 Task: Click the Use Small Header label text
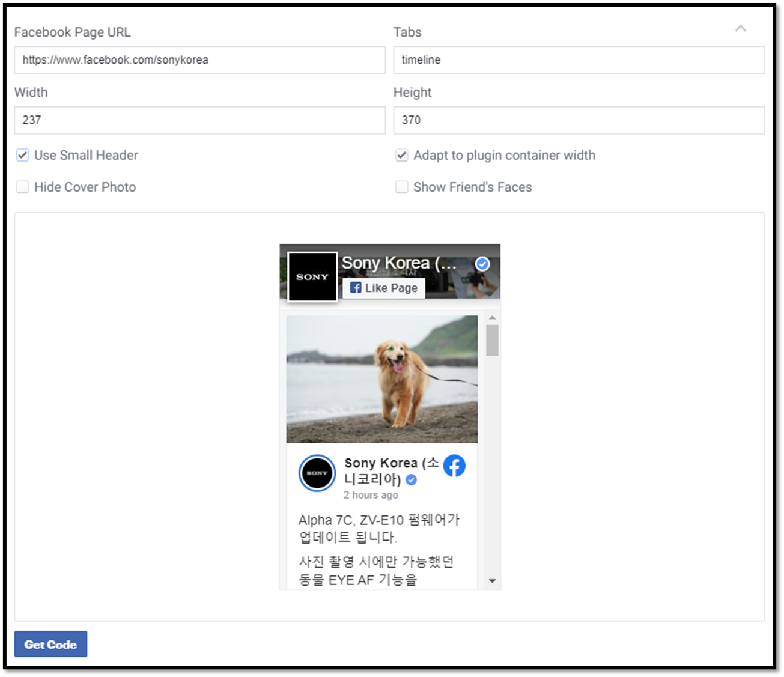86,155
